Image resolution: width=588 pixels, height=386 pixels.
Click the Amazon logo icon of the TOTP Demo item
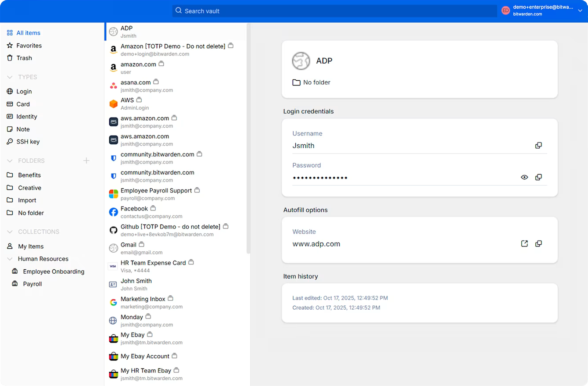coord(113,50)
